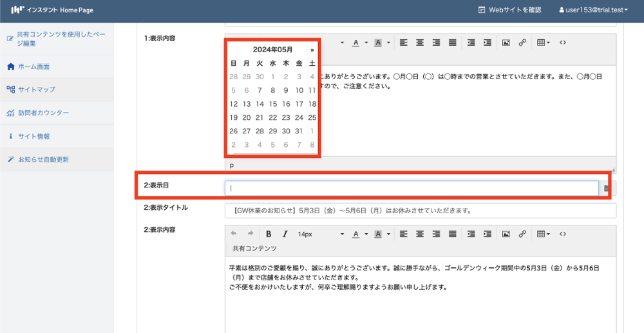
Task: Open サイトマップ from the sidebar
Action: [x=37, y=90]
